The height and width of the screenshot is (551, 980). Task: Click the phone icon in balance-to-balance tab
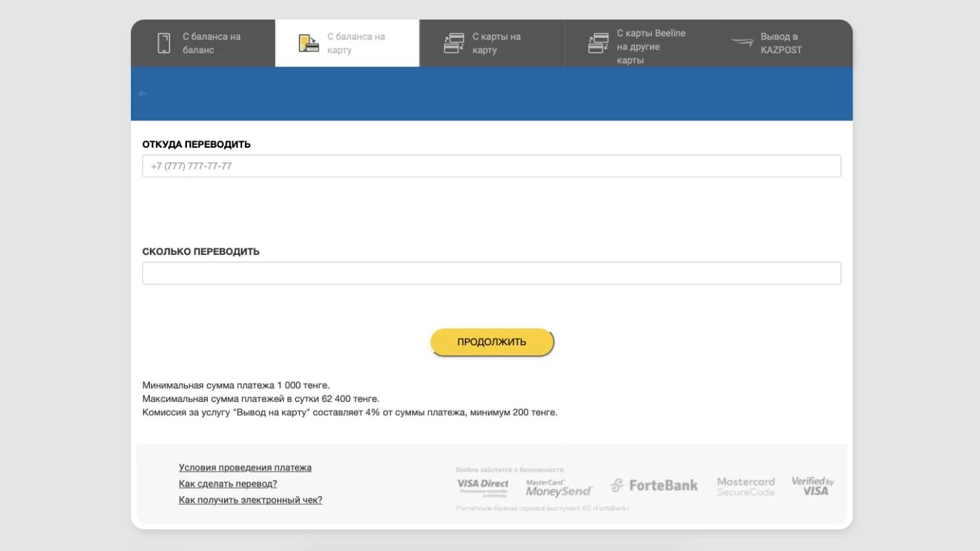point(164,43)
